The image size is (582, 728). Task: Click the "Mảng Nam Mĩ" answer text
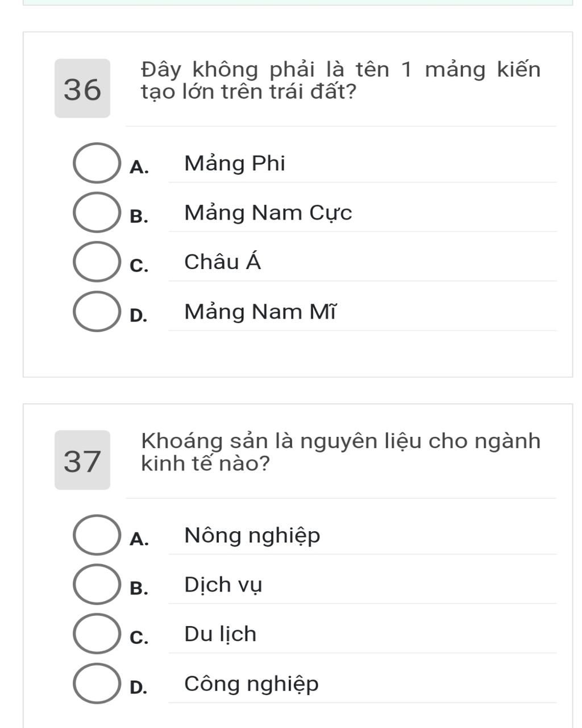click(261, 312)
